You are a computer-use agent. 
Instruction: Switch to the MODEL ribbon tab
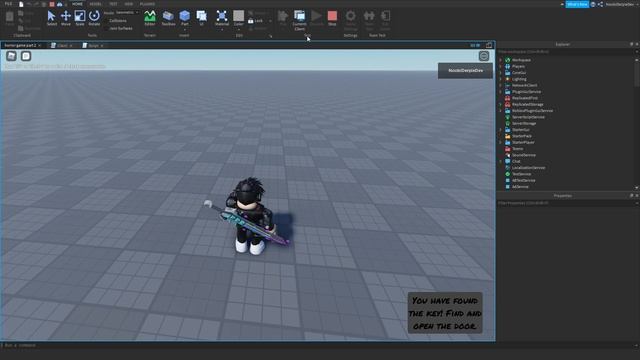click(96, 4)
